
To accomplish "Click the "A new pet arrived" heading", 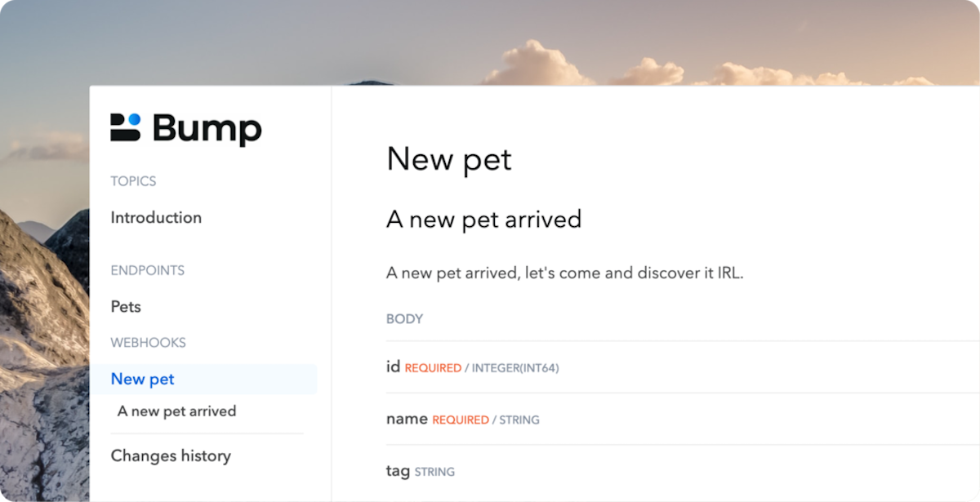I will click(483, 219).
